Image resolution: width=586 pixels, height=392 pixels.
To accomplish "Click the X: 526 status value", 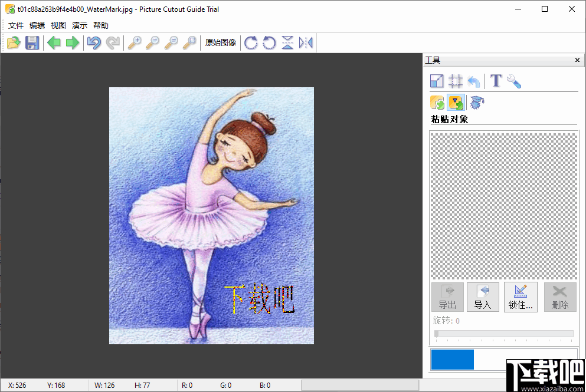I will (17, 386).
